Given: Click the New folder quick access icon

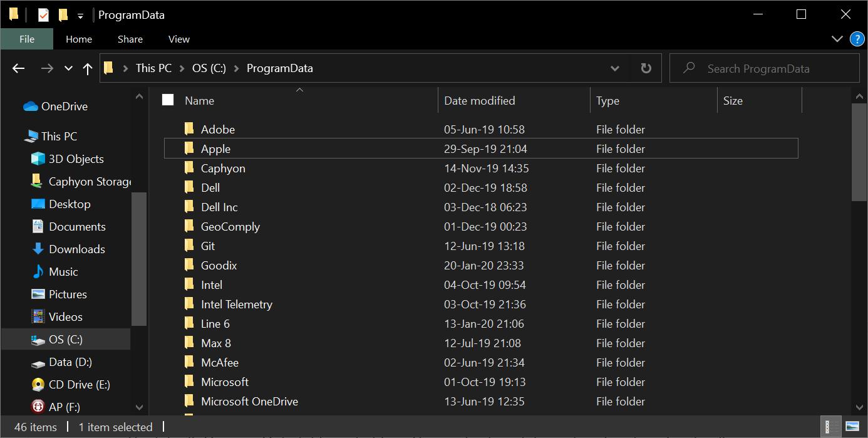Looking at the screenshot, I should pyautogui.click(x=63, y=15).
